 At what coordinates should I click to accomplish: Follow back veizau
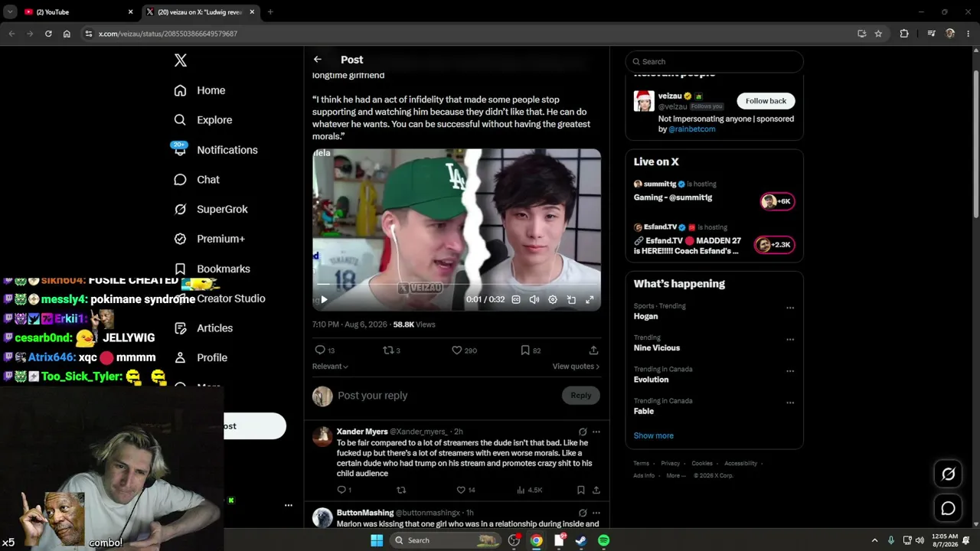766,101
